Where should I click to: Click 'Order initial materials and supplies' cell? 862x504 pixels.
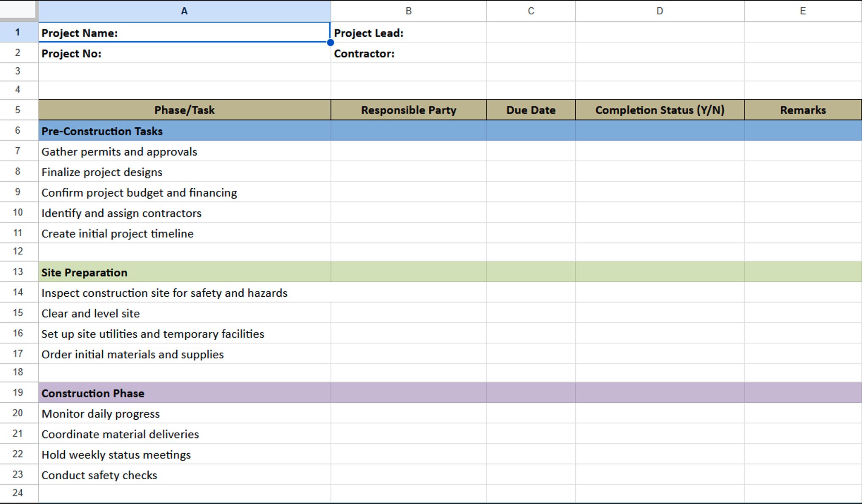click(x=184, y=354)
